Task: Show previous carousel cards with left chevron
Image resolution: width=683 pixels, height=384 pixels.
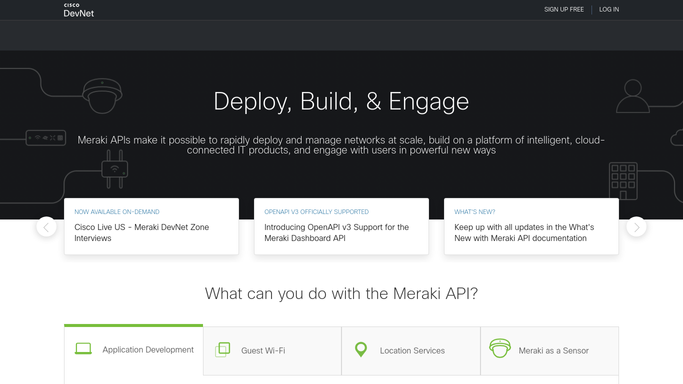Action: (x=46, y=227)
